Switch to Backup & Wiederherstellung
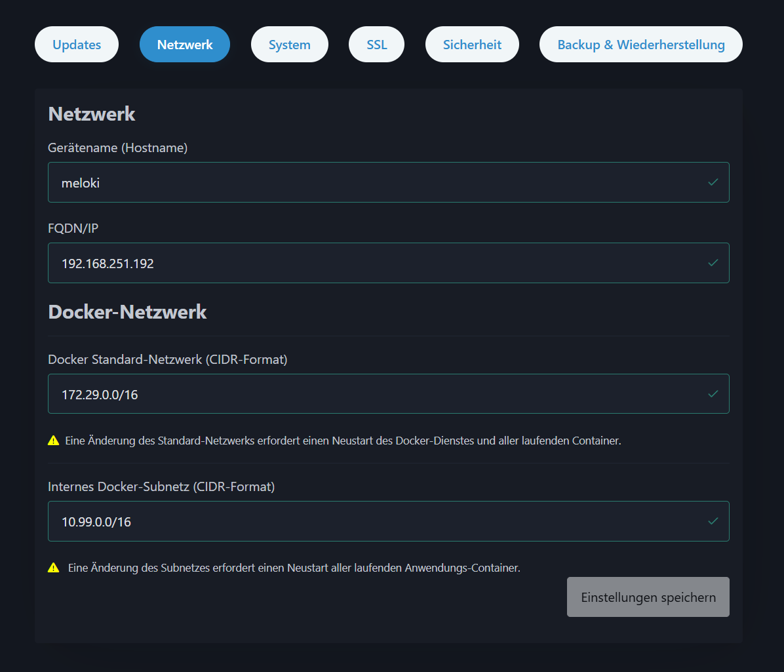Image resolution: width=784 pixels, height=672 pixels. [640, 44]
